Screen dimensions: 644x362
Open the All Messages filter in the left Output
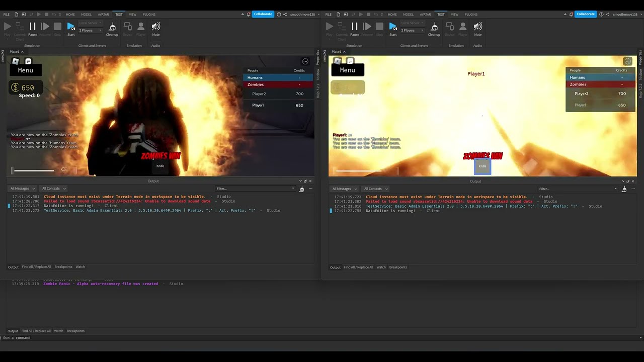tap(23, 189)
